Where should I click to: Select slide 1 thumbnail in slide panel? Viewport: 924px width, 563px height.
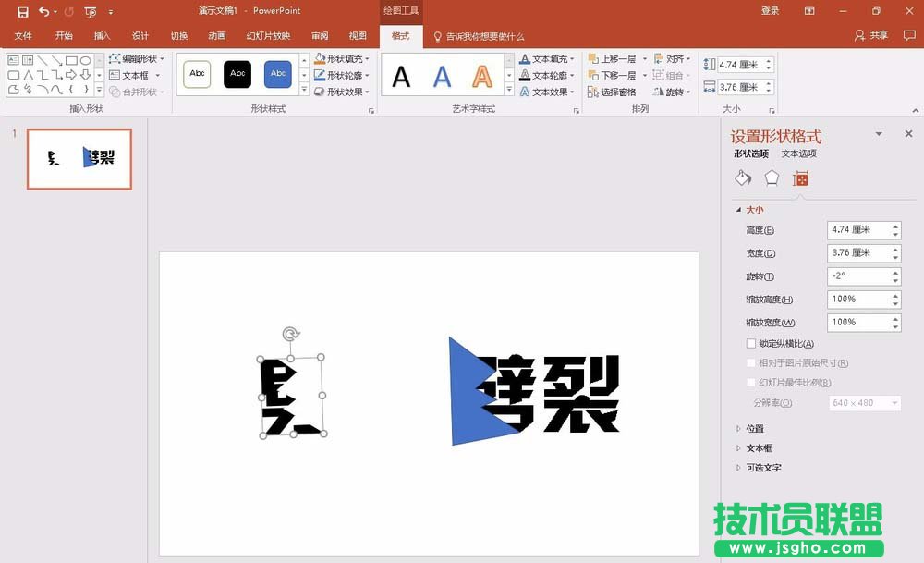click(79, 159)
